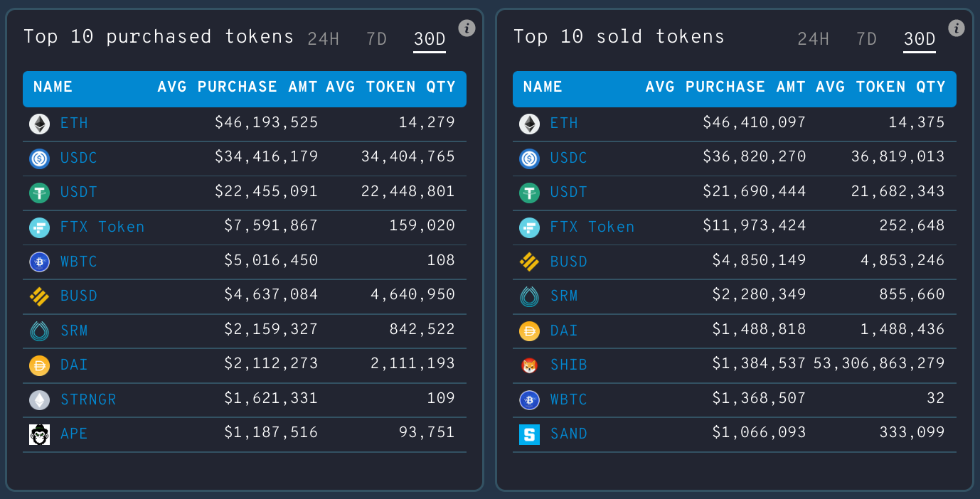Click the $1,621,331 STRNGR purchase amount
Image resolution: width=980 pixels, height=499 pixels.
click(x=271, y=399)
